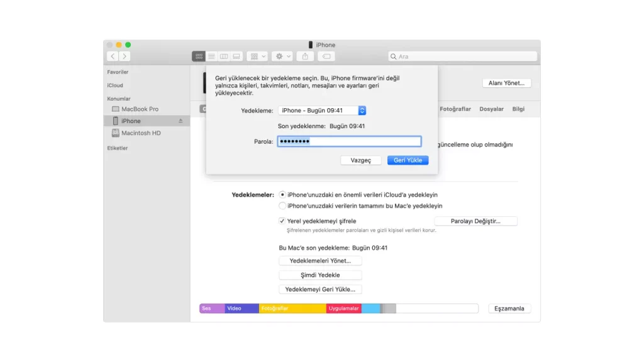Click the iPhone icon in the window title
The image size is (644, 362).
pyautogui.click(x=311, y=45)
